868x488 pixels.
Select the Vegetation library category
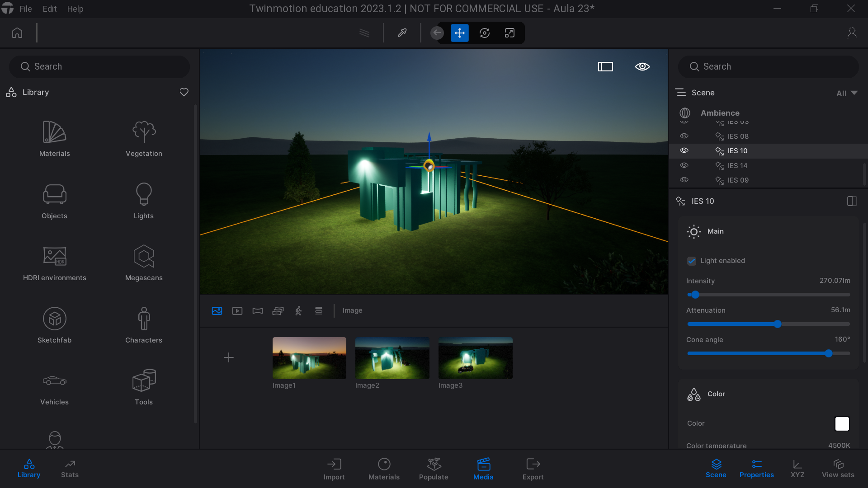click(143, 138)
